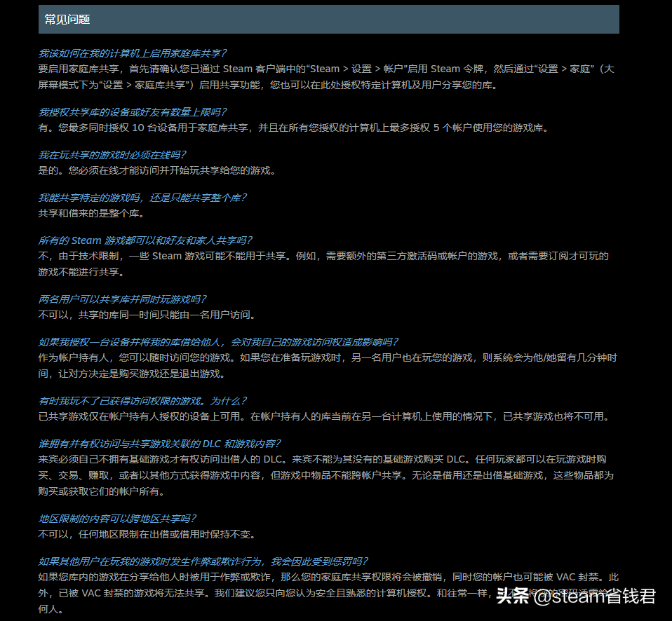Click answer 是的。您必须在线才能访问
This screenshot has width=672, height=621.
click(156, 171)
